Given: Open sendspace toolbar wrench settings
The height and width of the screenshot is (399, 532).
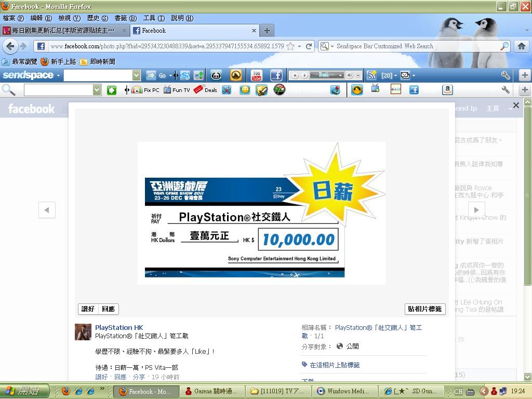Looking at the screenshot, I should (506, 75).
